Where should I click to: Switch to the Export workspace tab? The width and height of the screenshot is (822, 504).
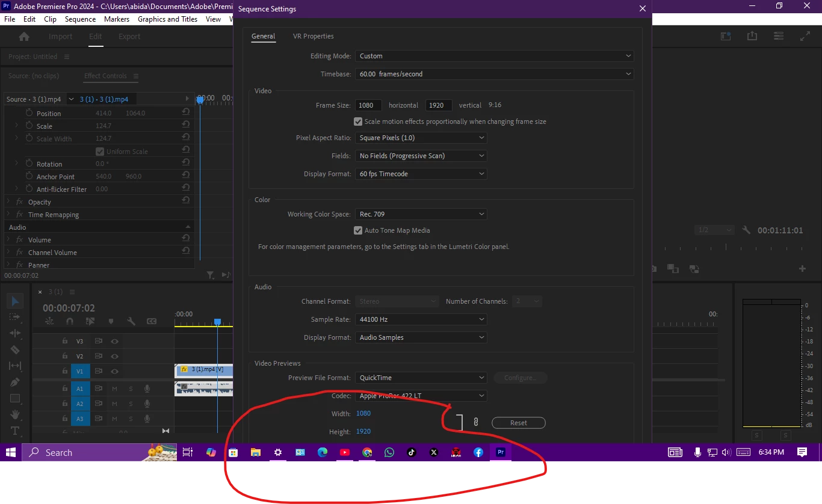point(129,37)
